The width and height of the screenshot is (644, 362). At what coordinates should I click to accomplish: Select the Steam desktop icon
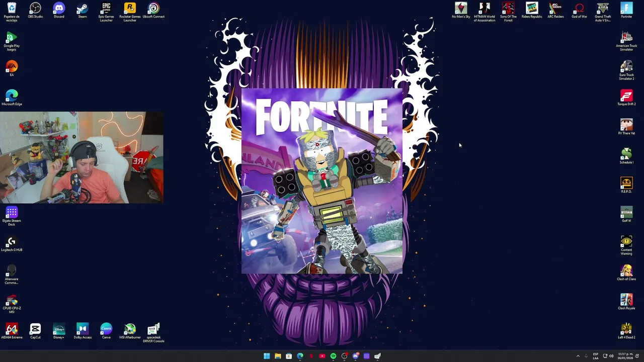pos(83,11)
